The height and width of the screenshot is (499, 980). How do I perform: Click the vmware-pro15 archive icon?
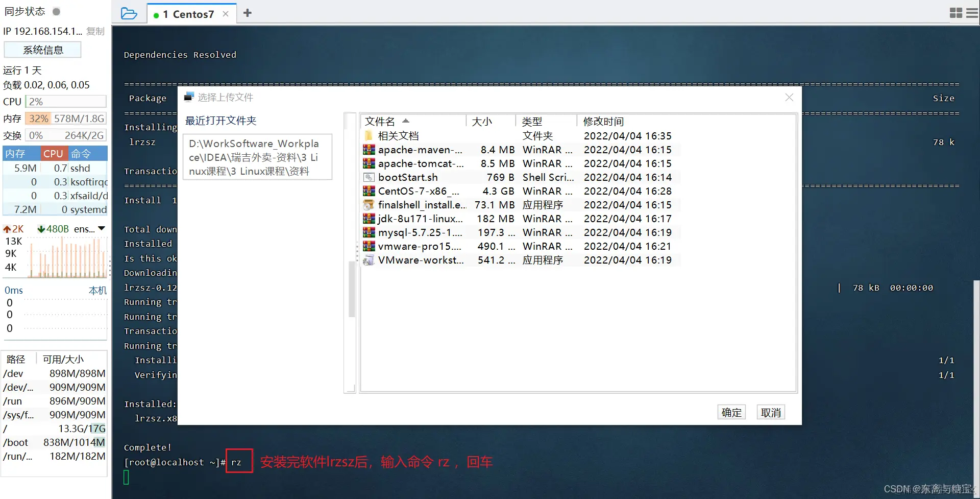pyautogui.click(x=369, y=246)
